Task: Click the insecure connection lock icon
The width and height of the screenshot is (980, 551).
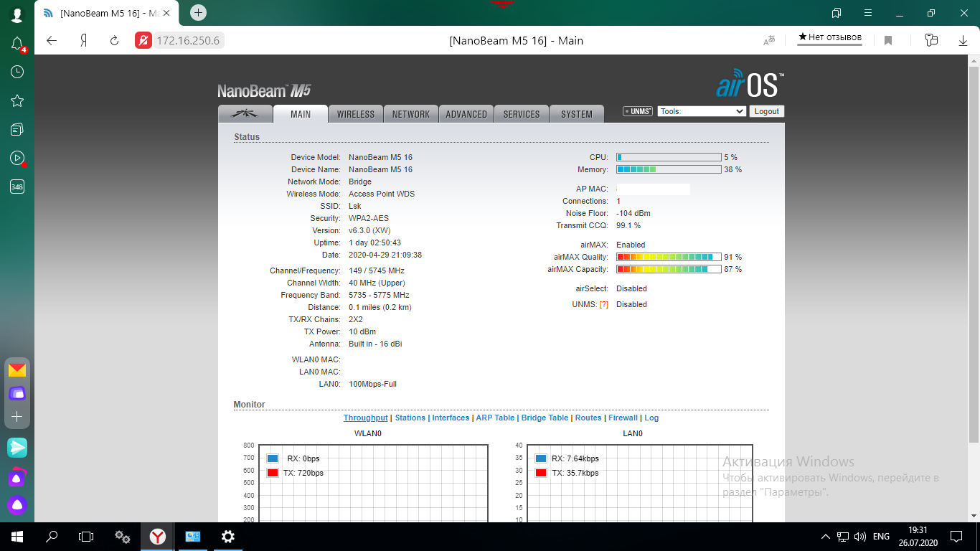Action: 143,40
